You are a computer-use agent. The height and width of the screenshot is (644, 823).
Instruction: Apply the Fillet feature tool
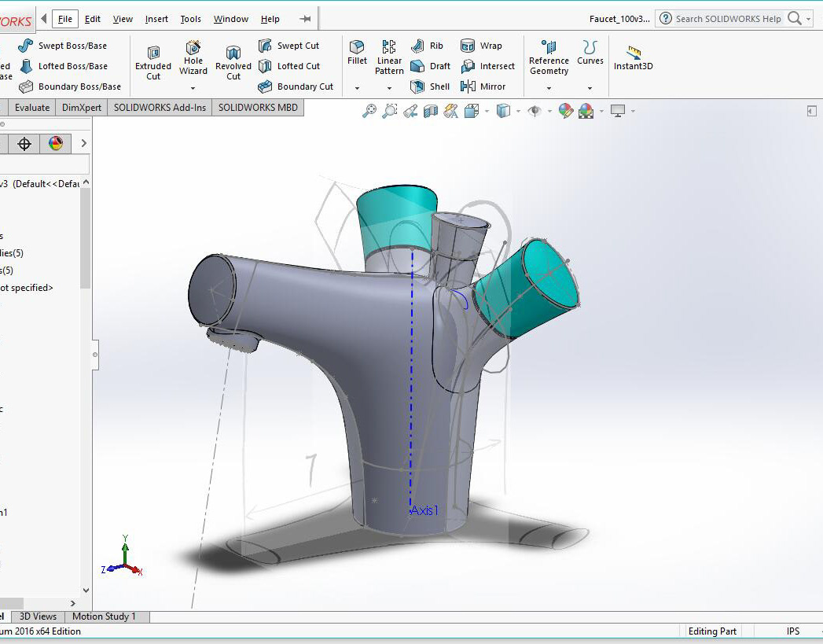pyautogui.click(x=357, y=53)
